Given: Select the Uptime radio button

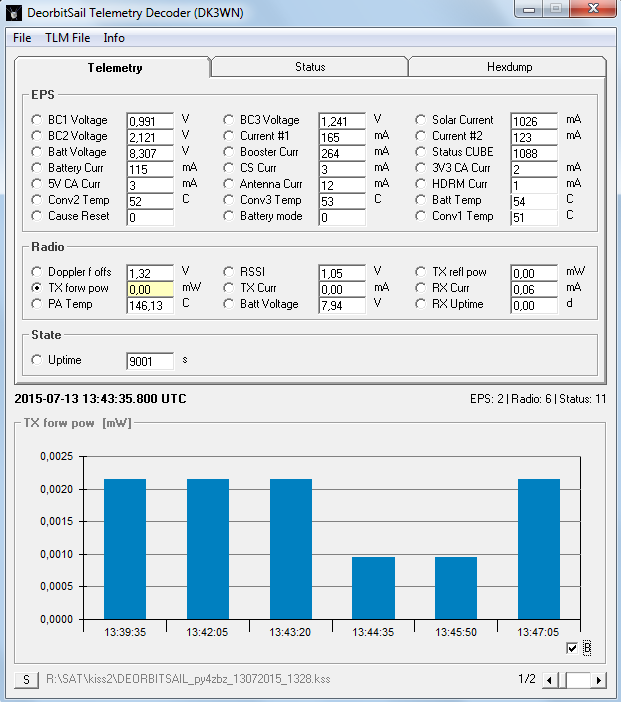Looking at the screenshot, I should point(38,360).
